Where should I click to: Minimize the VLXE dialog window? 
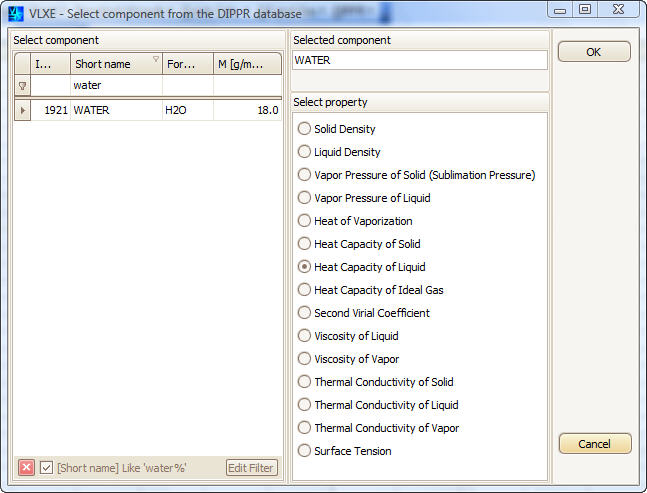click(x=560, y=10)
